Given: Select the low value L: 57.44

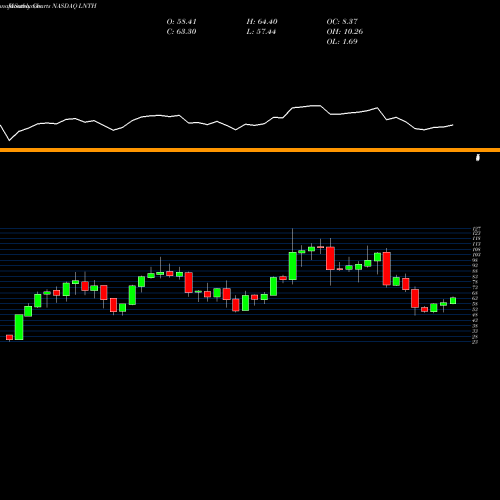Looking at the screenshot, I should click(261, 32).
